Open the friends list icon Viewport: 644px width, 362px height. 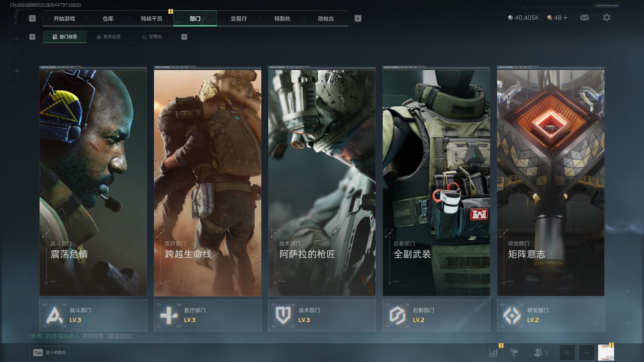(x=539, y=352)
